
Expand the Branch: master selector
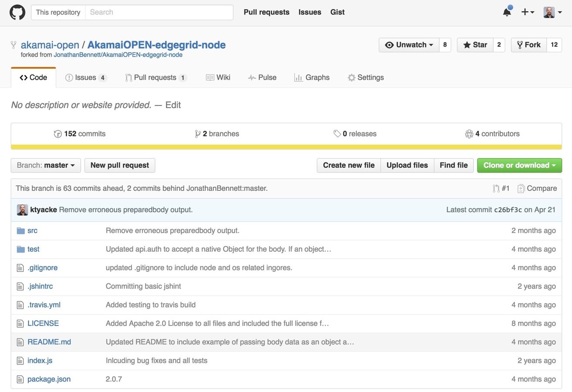coord(46,165)
